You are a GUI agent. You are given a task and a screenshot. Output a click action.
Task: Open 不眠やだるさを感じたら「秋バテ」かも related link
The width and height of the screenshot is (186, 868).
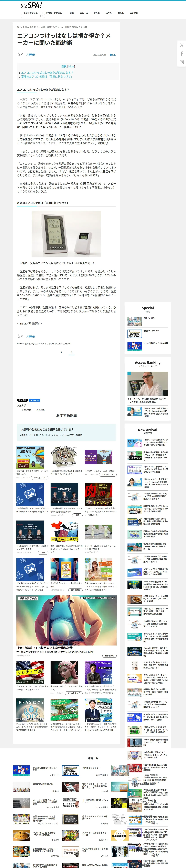coord(52,435)
